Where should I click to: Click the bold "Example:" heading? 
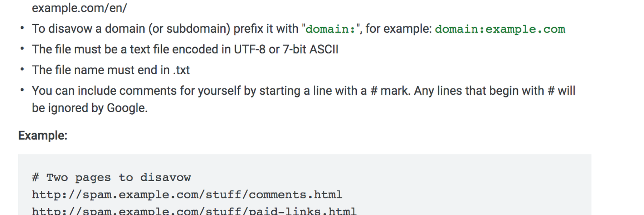(x=43, y=135)
